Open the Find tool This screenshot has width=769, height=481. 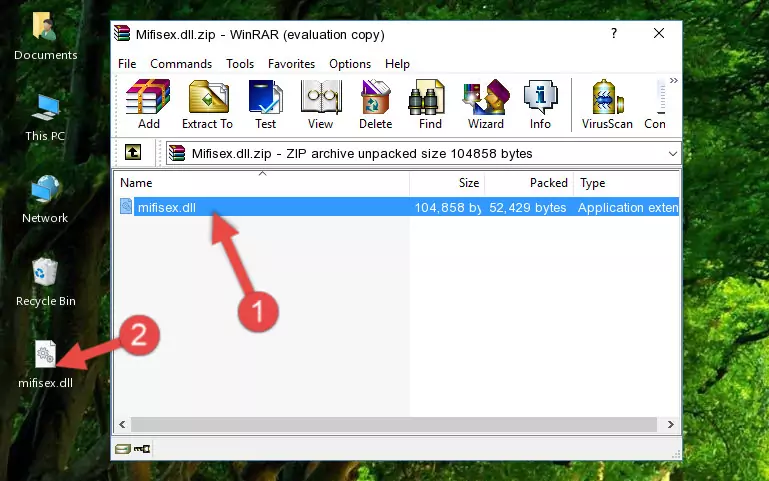coord(430,104)
